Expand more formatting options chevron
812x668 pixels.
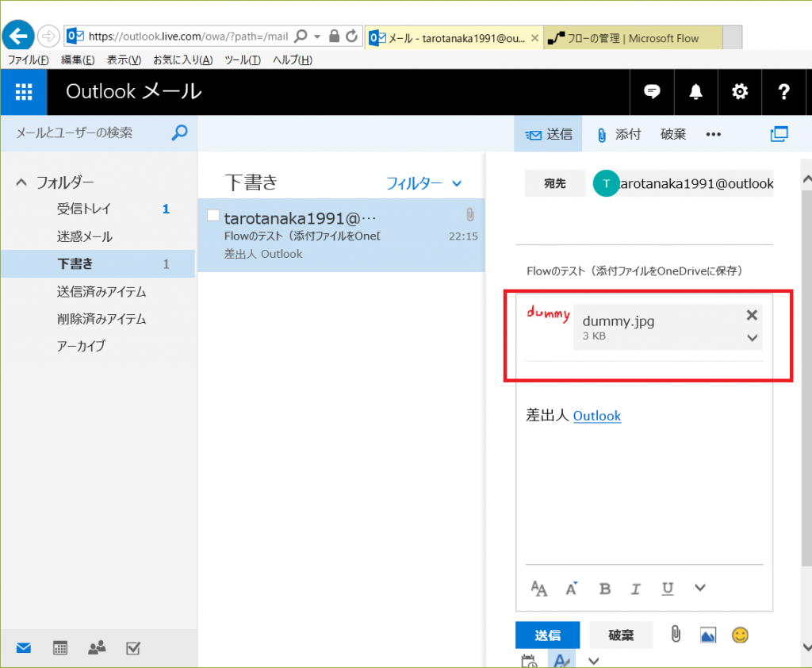click(x=699, y=588)
